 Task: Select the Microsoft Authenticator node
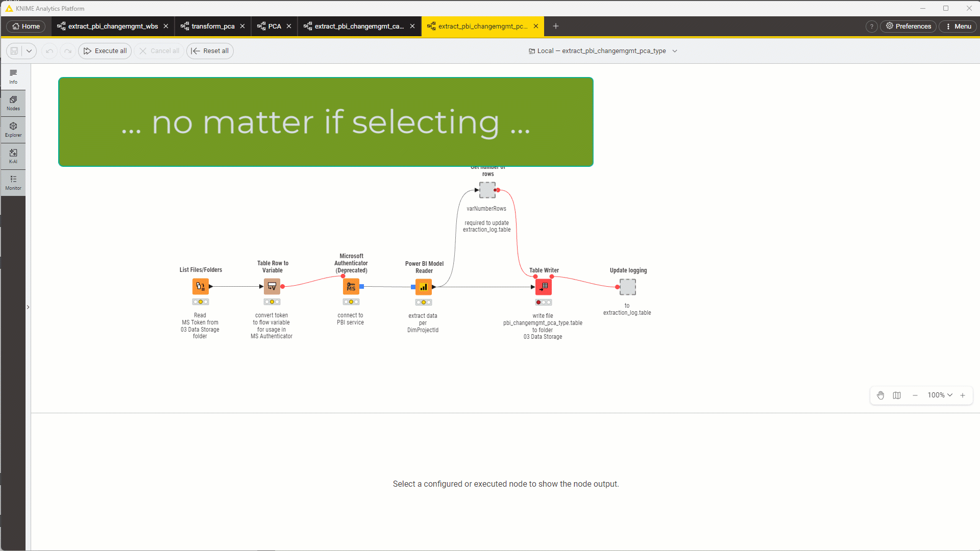(x=351, y=287)
